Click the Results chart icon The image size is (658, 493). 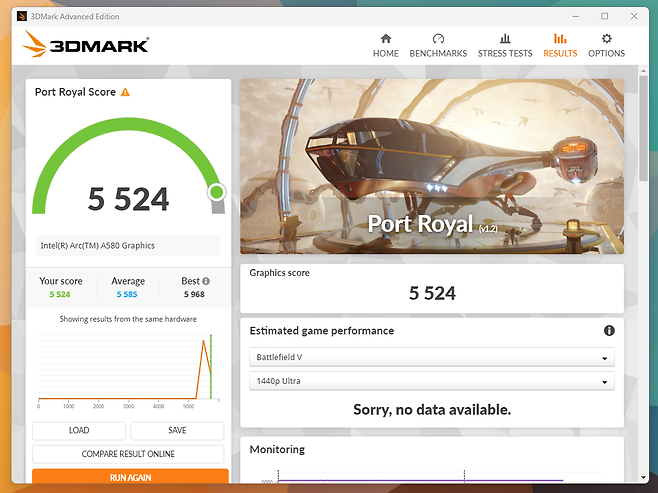tap(560, 39)
